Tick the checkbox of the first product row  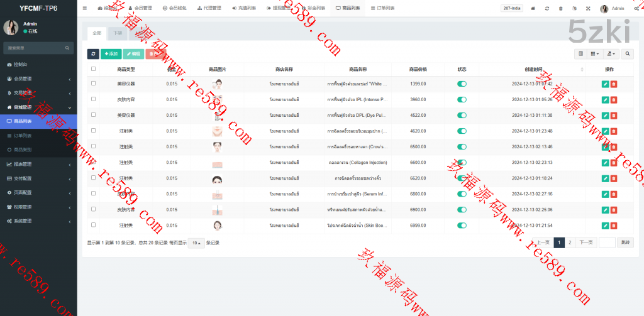(94, 84)
